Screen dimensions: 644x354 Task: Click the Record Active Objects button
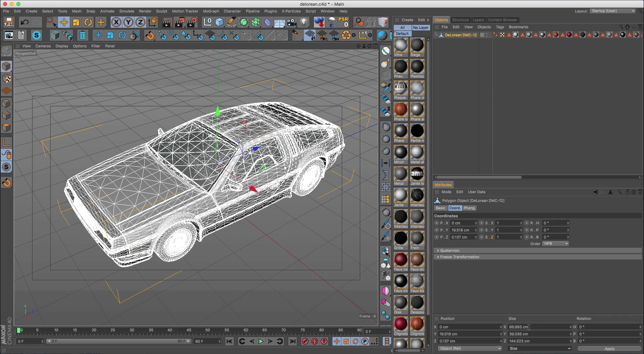[305, 341]
